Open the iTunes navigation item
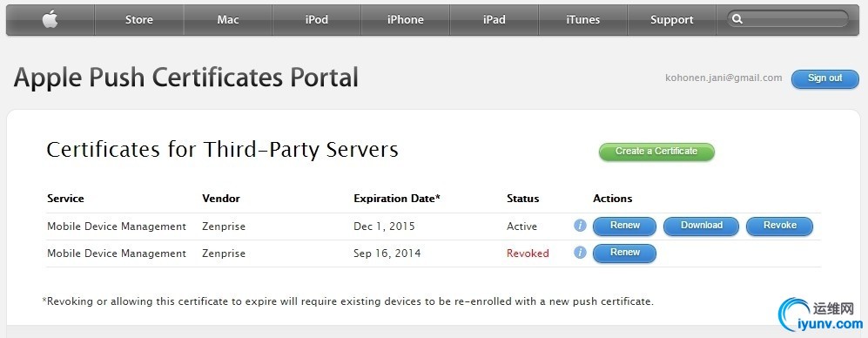 583,19
